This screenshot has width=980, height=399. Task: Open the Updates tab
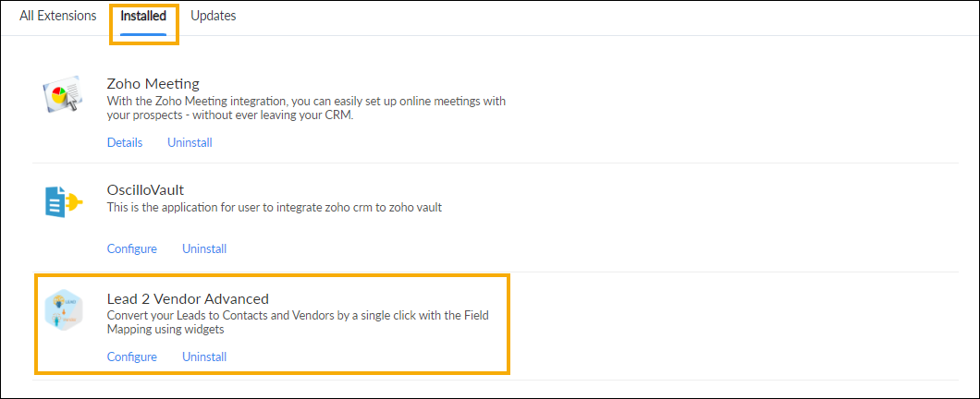click(214, 17)
